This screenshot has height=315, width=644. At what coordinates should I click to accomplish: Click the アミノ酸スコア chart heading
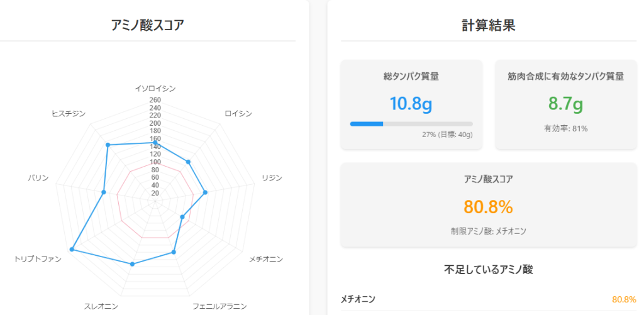(x=147, y=25)
